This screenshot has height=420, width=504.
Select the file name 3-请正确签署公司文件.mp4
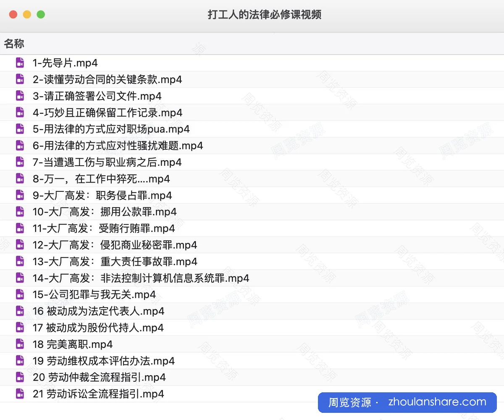point(97,96)
